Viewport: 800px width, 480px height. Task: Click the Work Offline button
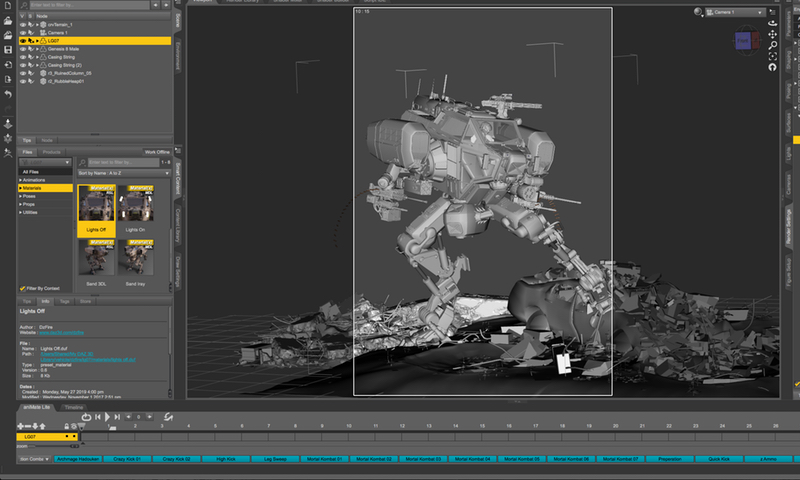point(156,152)
